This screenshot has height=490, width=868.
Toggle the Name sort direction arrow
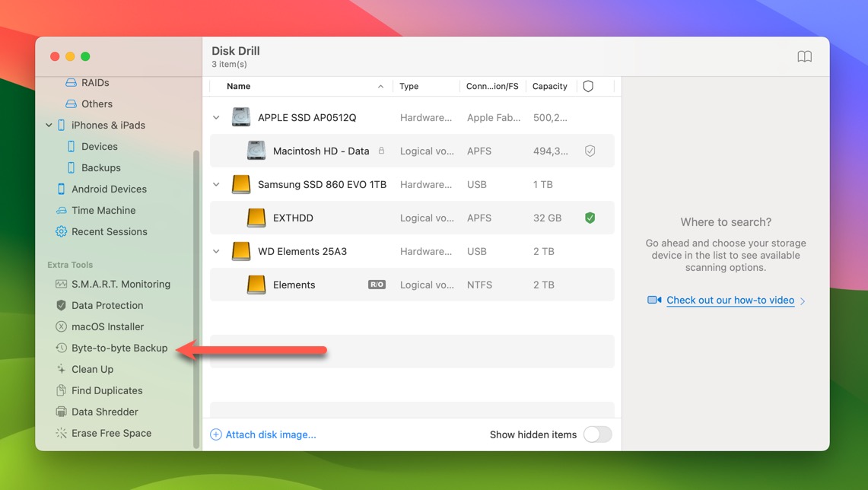[x=381, y=87]
